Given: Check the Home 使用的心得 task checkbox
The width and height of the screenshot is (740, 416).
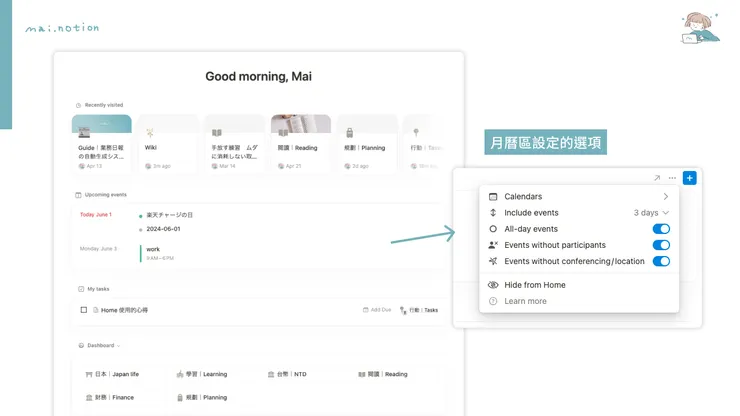Looking at the screenshot, I should 84,310.
